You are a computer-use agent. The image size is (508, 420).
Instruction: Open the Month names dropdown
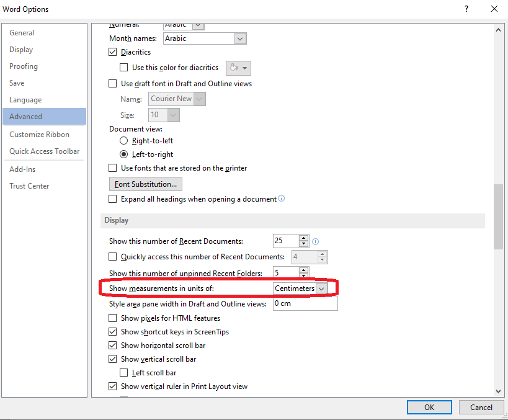pyautogui.click(x=240, y=38)
